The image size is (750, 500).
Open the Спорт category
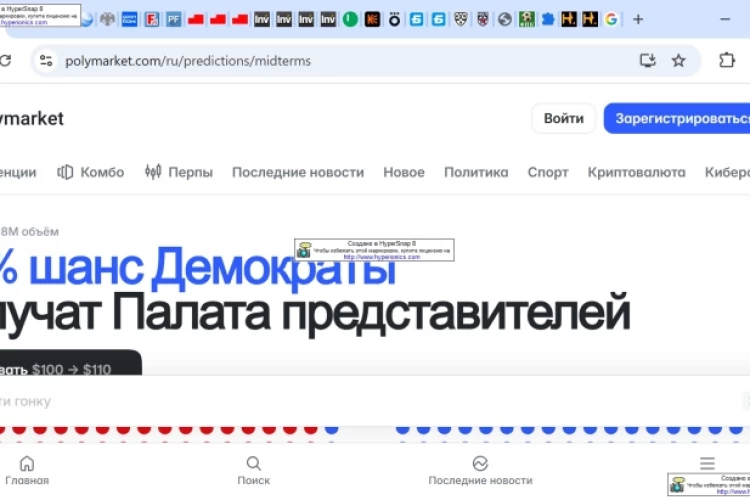coord(548,172)
